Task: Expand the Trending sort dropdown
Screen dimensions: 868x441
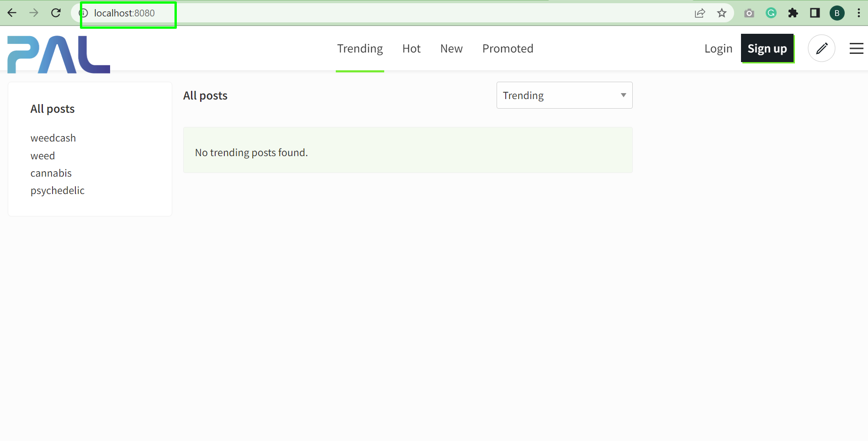Action: coord(565,95)
